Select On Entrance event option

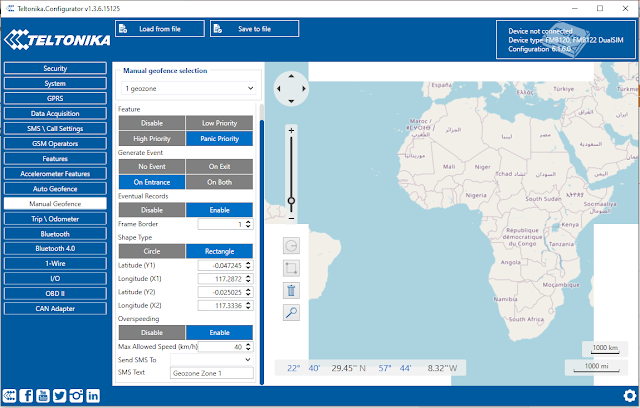[x=152, y=182]
